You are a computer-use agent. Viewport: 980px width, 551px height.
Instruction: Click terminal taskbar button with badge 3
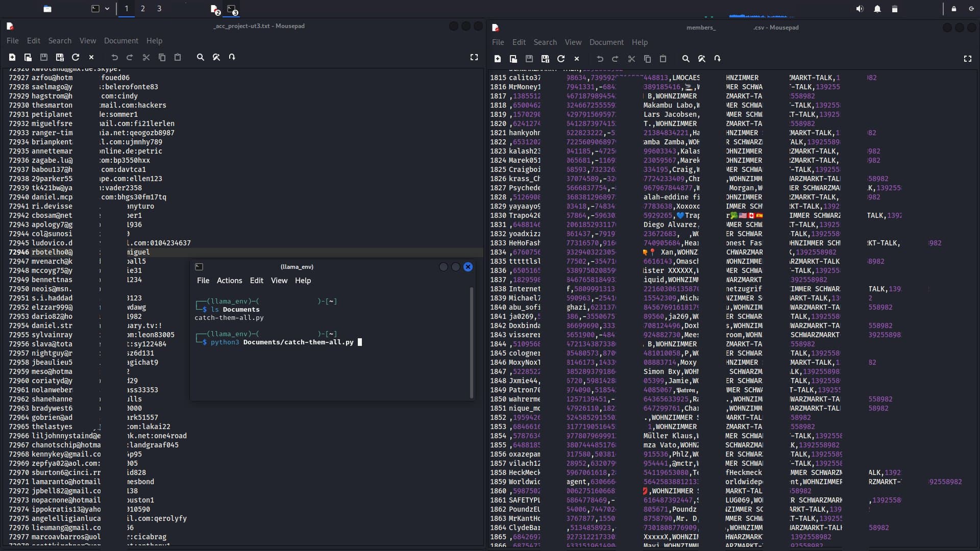(232, 10)
